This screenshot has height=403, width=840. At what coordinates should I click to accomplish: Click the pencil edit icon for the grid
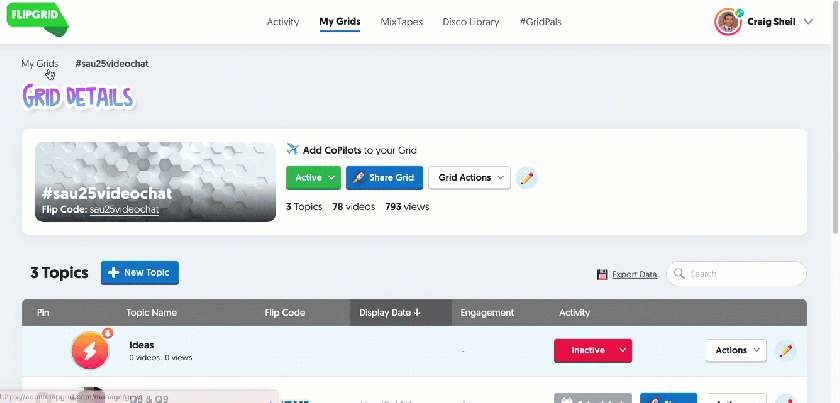pyautogui.click(x=527, y=178)
